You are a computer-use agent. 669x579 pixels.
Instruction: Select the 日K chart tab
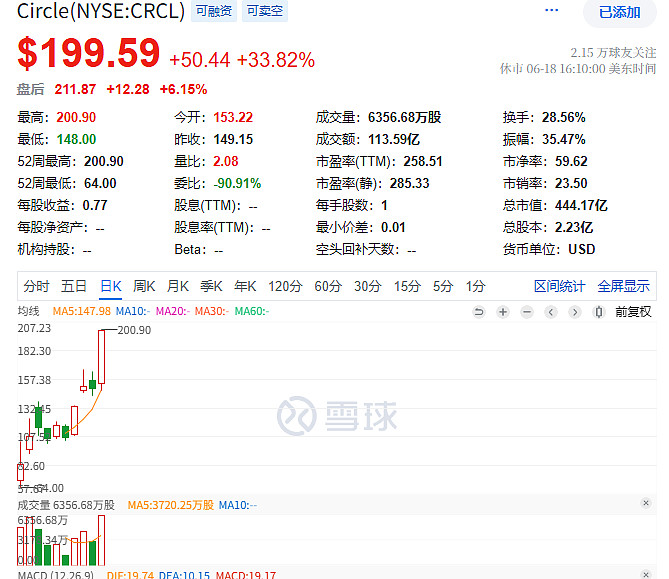point(111,286)
